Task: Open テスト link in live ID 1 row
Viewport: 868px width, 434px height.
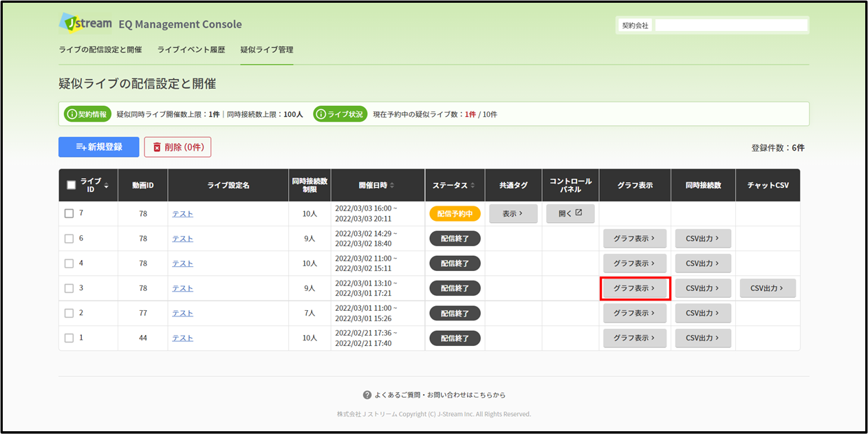Action: 182,338
